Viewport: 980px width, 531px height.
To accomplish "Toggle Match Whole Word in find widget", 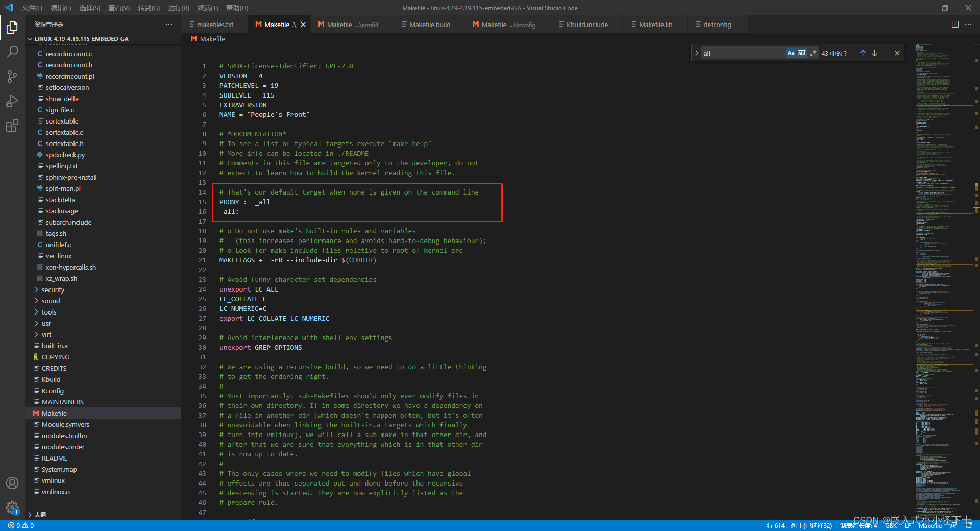I will coord(802,53).
